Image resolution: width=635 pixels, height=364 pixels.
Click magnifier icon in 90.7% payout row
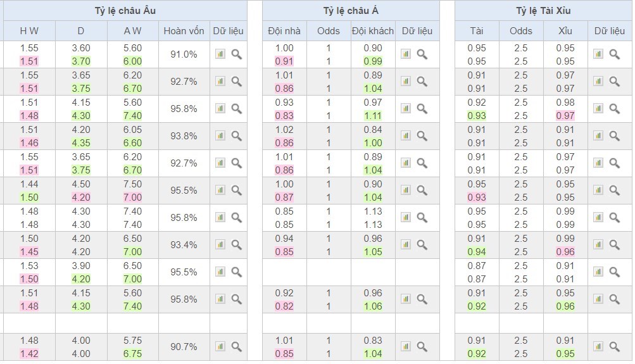pos(237,347)
